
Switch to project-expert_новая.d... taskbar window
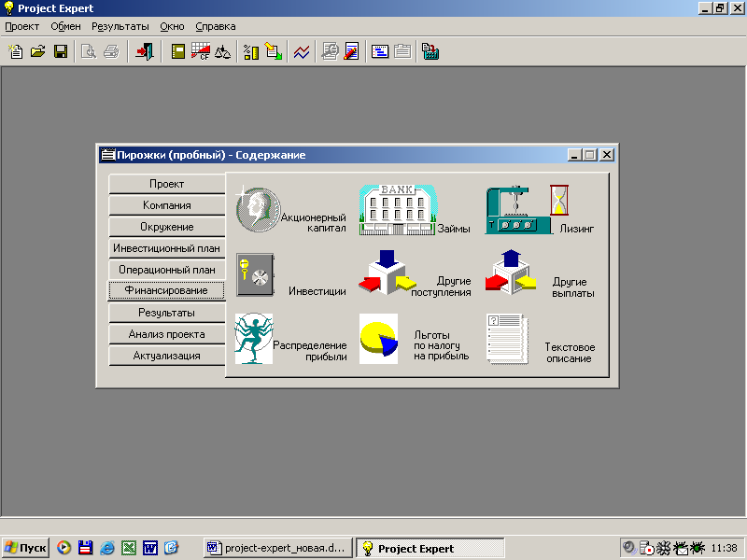point(277,548)
